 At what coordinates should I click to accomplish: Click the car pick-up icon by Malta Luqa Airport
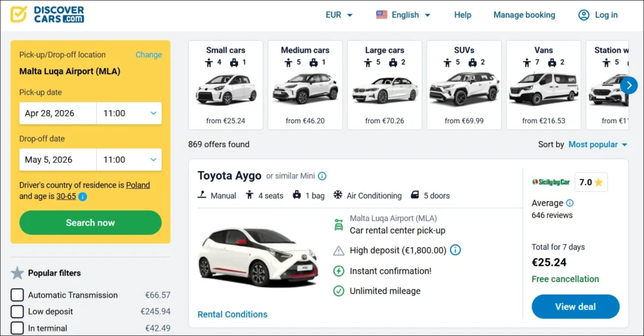(x=338, y=225)
